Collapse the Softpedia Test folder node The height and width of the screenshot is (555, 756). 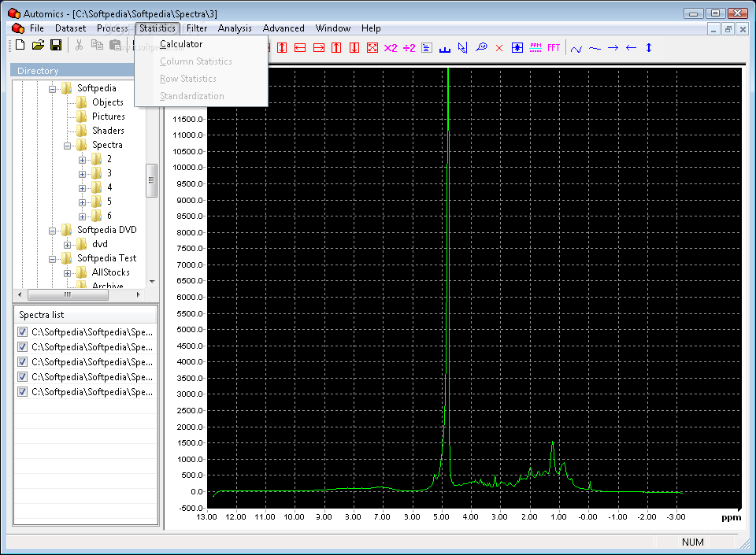pyautogui.click(x=52, y=259)
